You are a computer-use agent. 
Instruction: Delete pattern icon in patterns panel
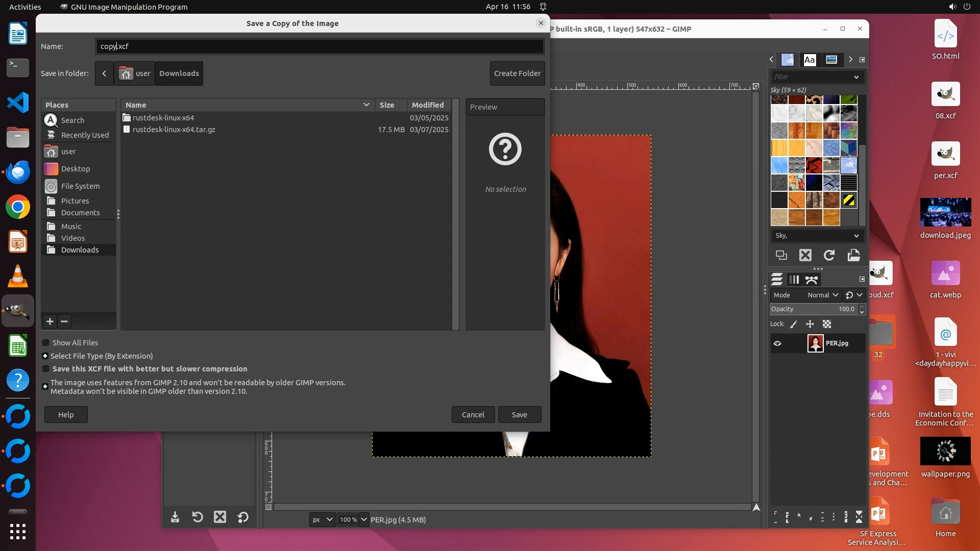coord(805,255)
